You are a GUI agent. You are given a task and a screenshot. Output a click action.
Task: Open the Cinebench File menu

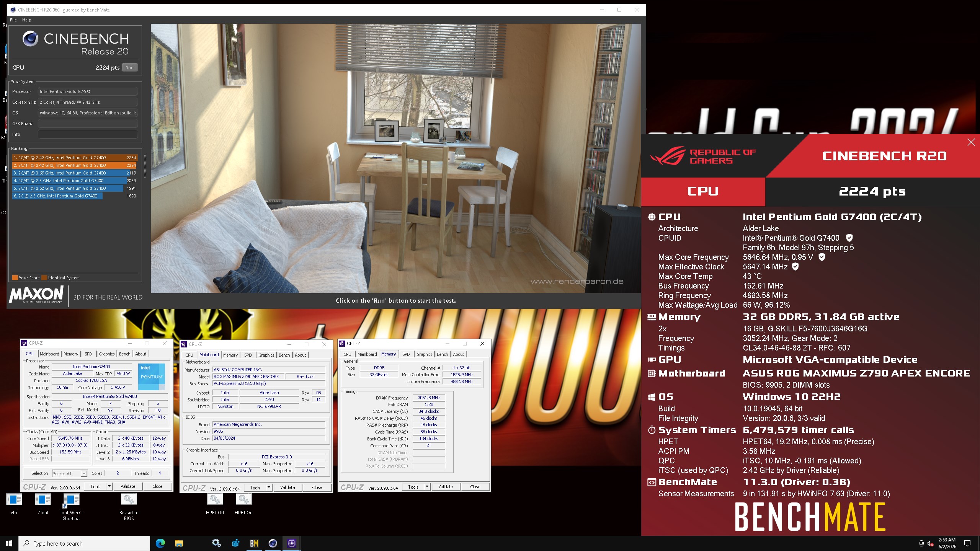click(13, 20)
